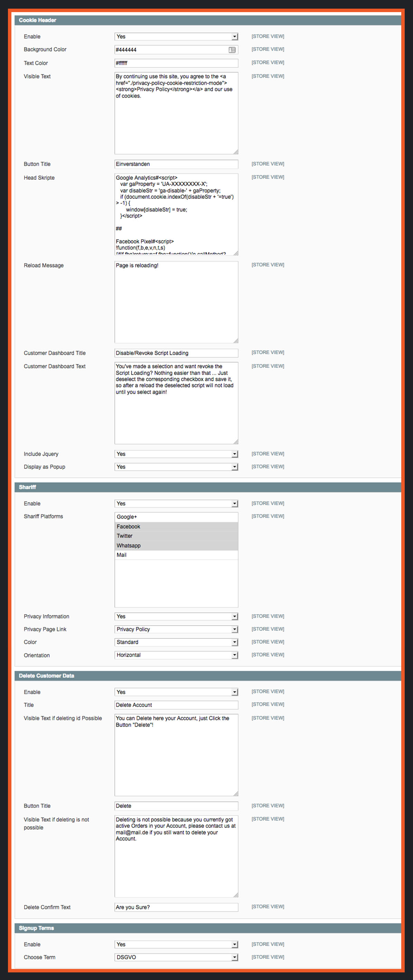Collapse the Signup Terms section header
Image resolution: width=413 pixels, height=980 pixels.
pyautogui.click(x=208, y=928)
